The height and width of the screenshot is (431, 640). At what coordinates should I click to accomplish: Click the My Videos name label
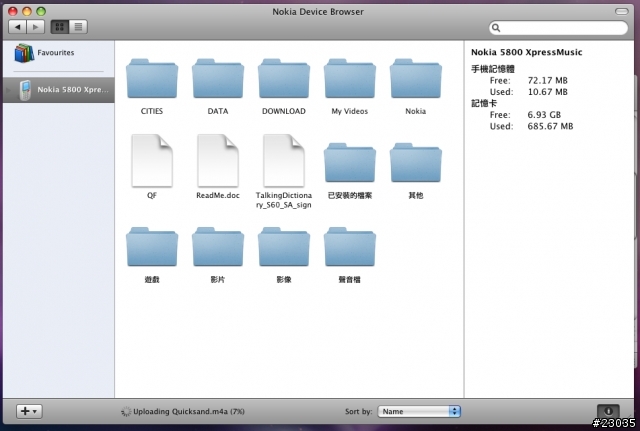[350, 111]
